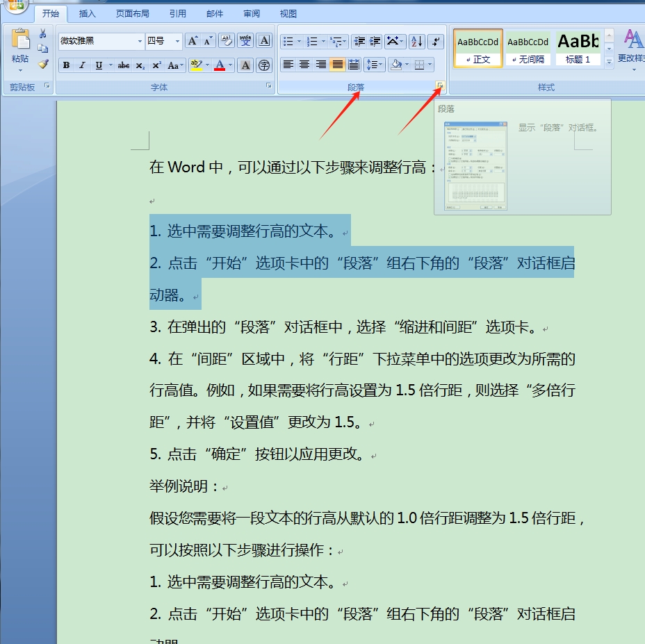The image size is (645, 644).
Task: Click the Align Right icon
Action: (321, 65)
